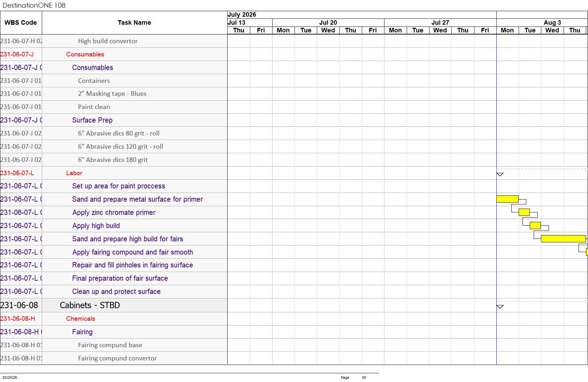Image resolution: width=588 pixels, height=382 pixels.
Task: Click WBS code 231-06-07-H 02
Action: [x=21, y=41]
